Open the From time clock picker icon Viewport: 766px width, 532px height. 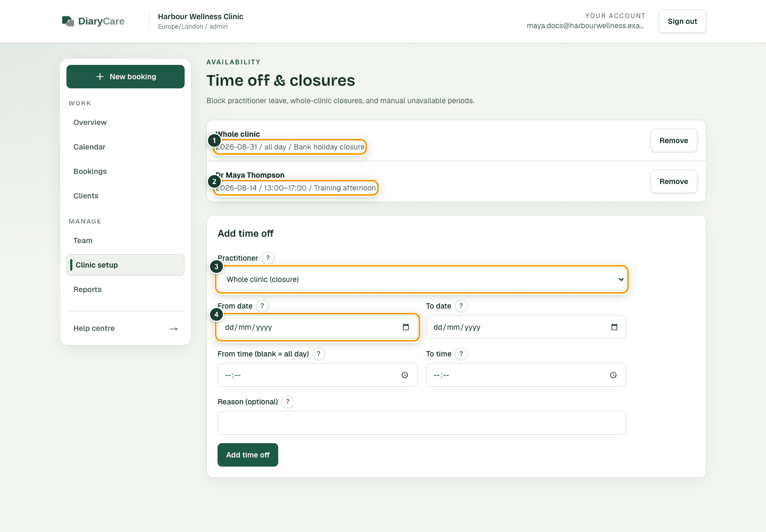pos(405,375)
